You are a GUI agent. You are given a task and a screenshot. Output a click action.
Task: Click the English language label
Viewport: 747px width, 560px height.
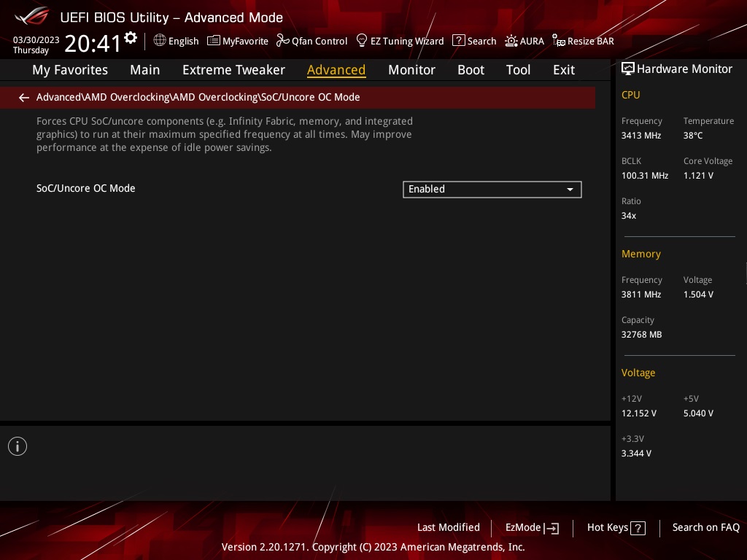(x=183, y=42)
